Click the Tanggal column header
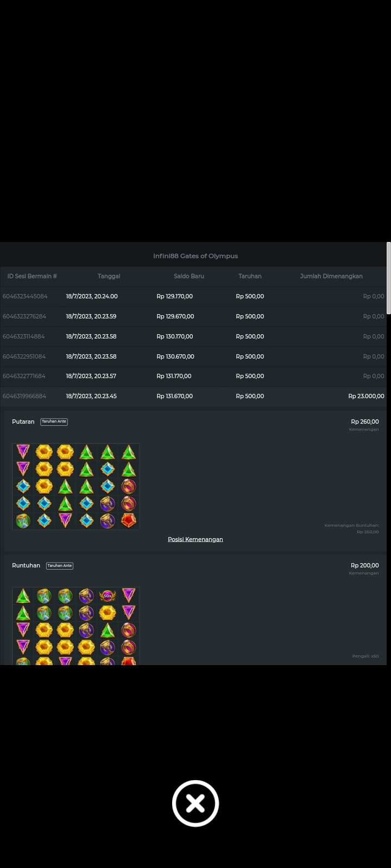The width and height of the screenshot is (391, 868). (109, 276)
